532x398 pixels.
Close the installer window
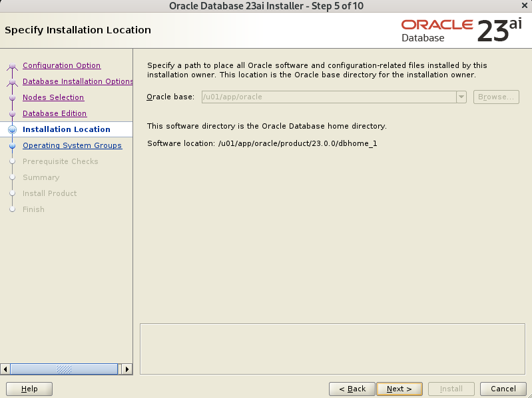pos(525,5)
